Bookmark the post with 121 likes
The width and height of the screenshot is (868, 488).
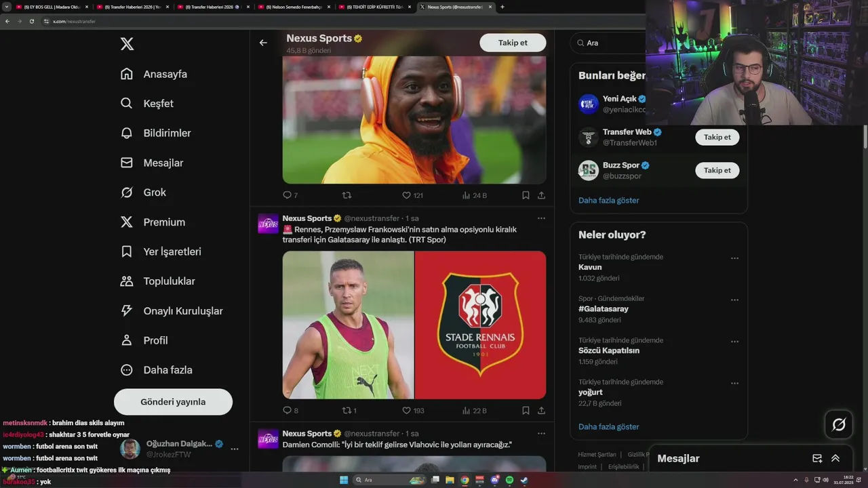click(x=526, y=195)
